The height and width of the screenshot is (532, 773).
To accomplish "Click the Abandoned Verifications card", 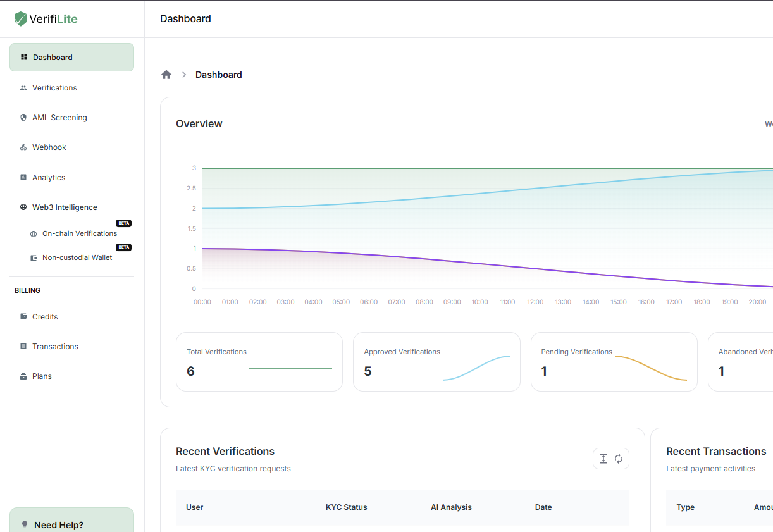I will (x=741, y=362).
